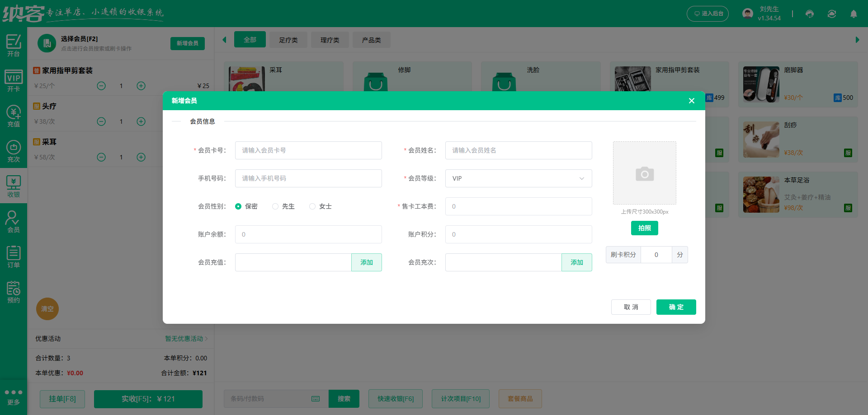Open the 会员 member management icon
868x415 pixels.
[x=14, y=221]
